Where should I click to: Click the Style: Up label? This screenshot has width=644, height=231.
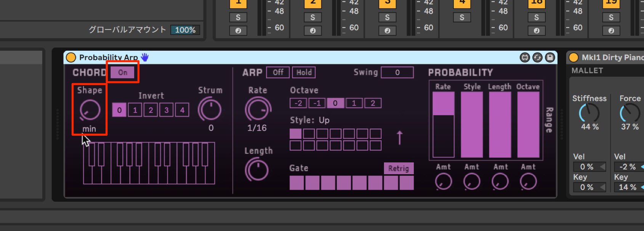(x=310, y=120)
